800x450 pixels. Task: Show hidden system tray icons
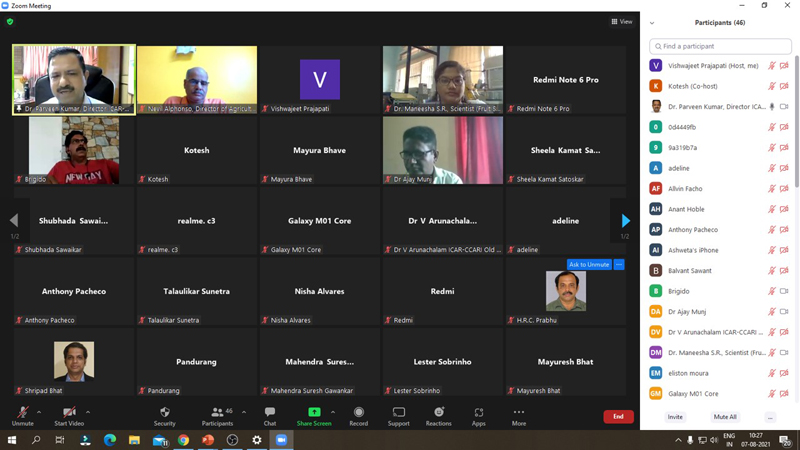pyautogui.click(x=678, y=440)
